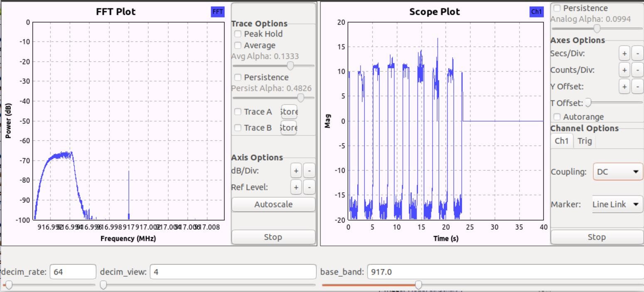Increase Y Offset with plus button
Image resolution: width=644 pixels, height=292 pixels.
point(624,87)
